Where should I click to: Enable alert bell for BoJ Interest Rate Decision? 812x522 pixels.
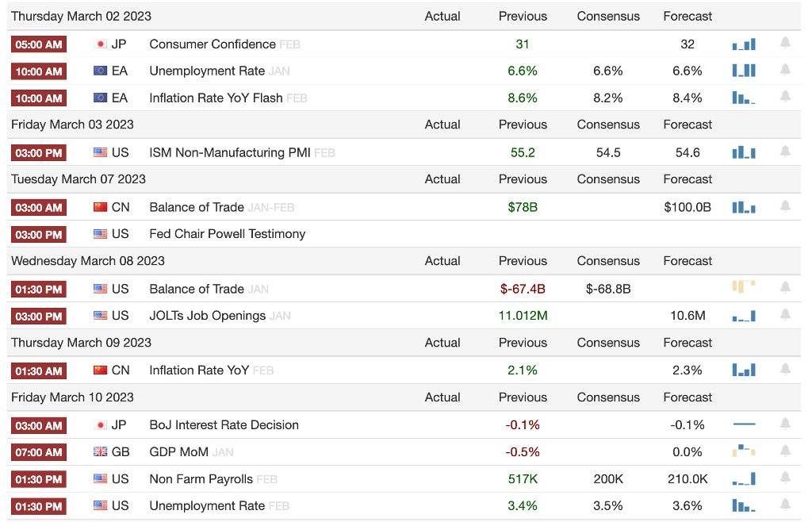(x=785, y=424)
